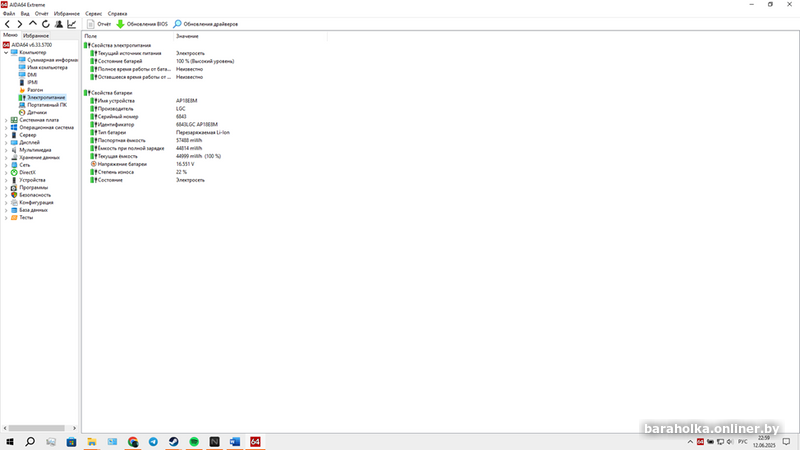Open Task View on the taskbar

pyautogui.click(x=51, y=442)
